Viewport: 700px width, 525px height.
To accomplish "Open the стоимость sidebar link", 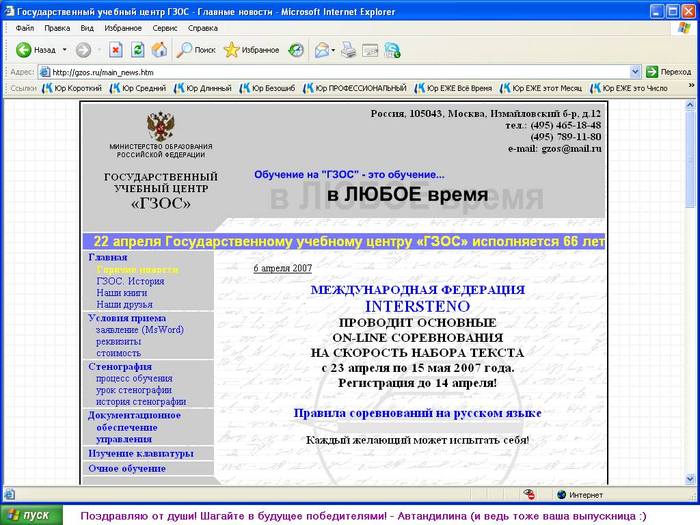I will pyautogui.click(x=118, y=353).
